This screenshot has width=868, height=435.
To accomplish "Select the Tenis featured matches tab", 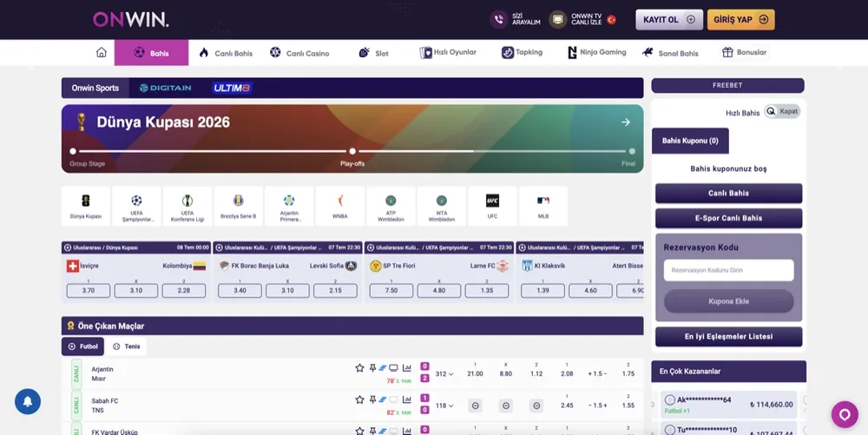I will (126, 346).
